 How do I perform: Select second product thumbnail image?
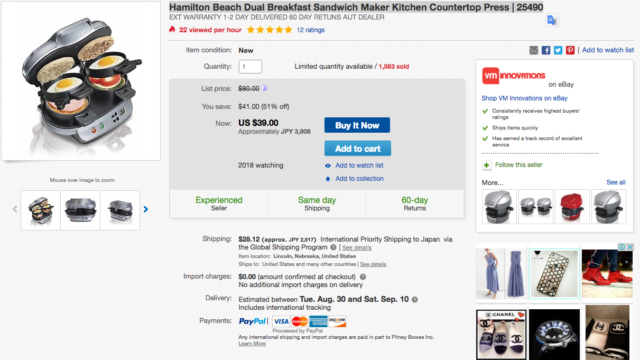pyautogui.click(x=80, y=210)
